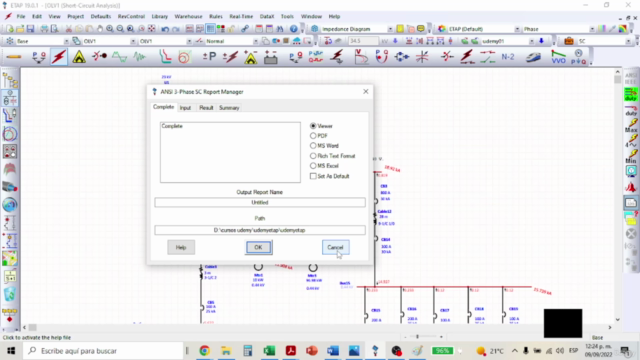Enable the Set As Default checkbox
640x360 pixels.
313,176
